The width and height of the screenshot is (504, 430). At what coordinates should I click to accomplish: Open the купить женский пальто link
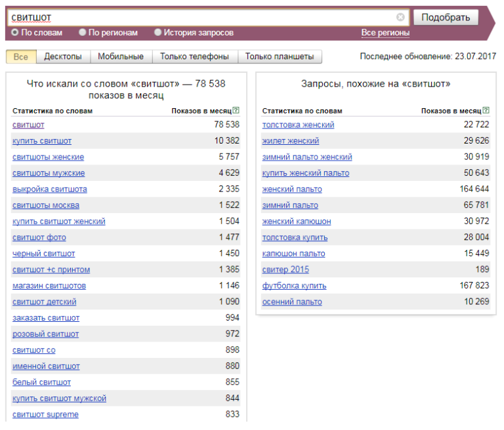coord(306,173)
